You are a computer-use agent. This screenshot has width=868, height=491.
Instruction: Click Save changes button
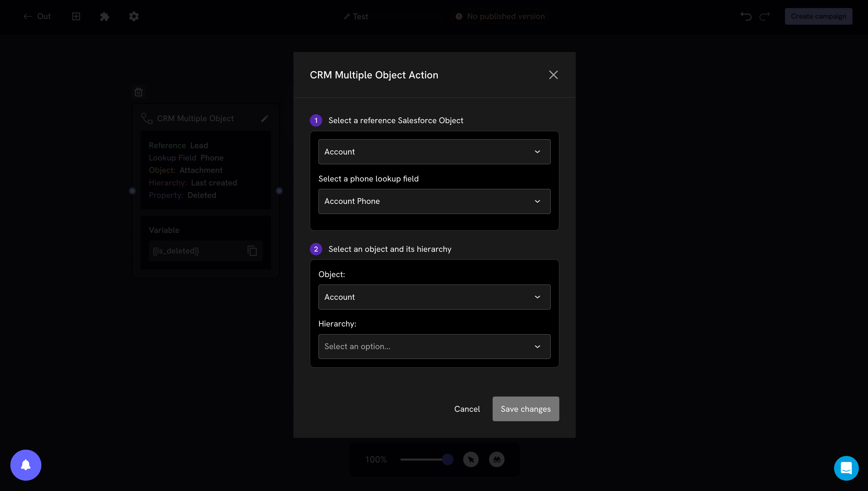pos(525,409)
